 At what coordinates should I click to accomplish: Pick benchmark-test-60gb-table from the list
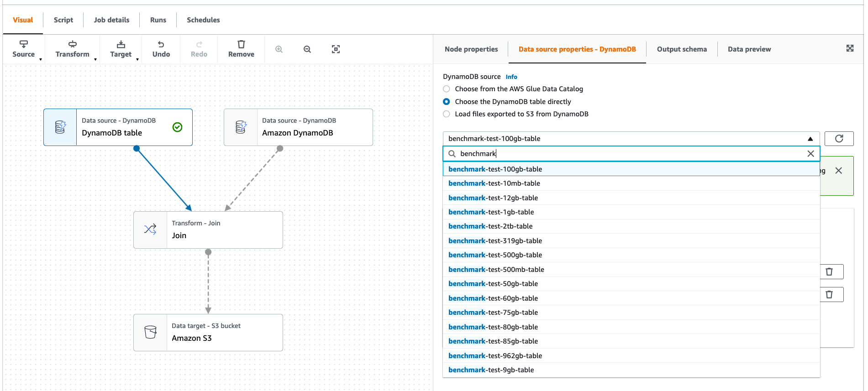point(631,298)
